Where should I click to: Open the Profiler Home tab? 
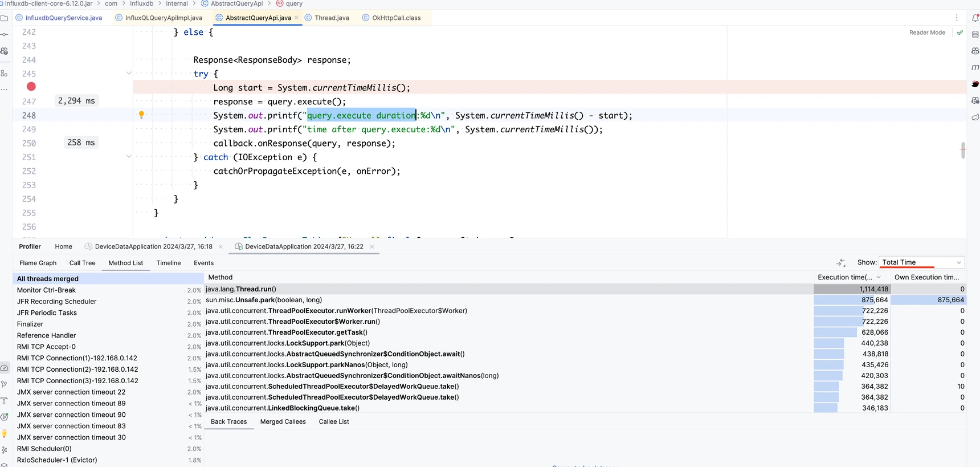[x=63, y=246]
